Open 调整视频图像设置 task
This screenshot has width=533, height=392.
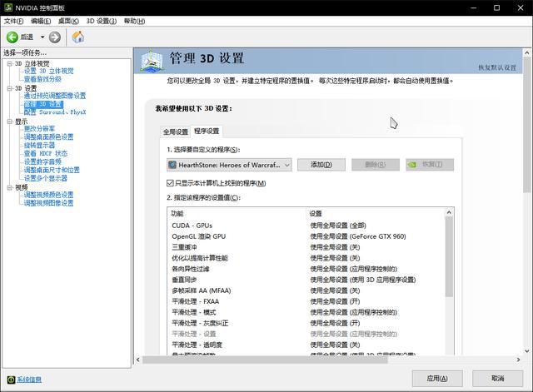point(48,203)
